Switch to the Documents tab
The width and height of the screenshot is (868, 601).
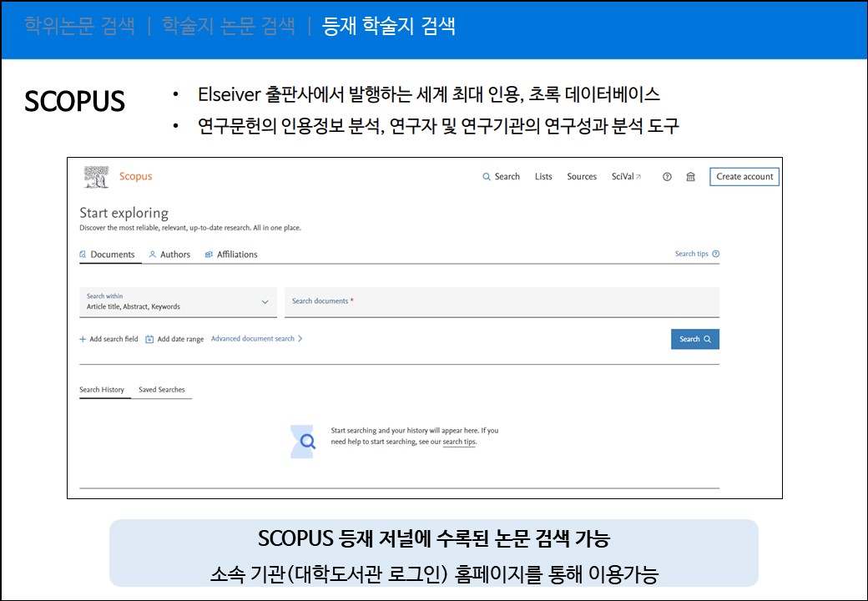tap(108, 255)
